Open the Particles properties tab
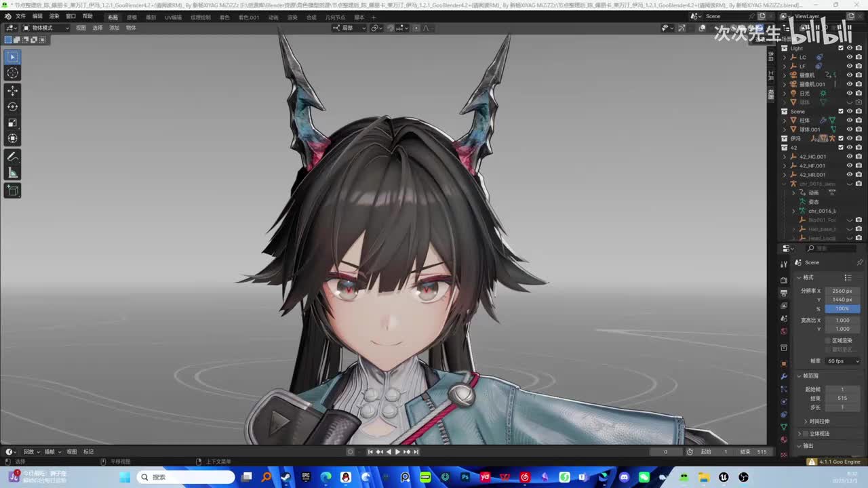This screenshot has height=488, width=868. (784, 389)
